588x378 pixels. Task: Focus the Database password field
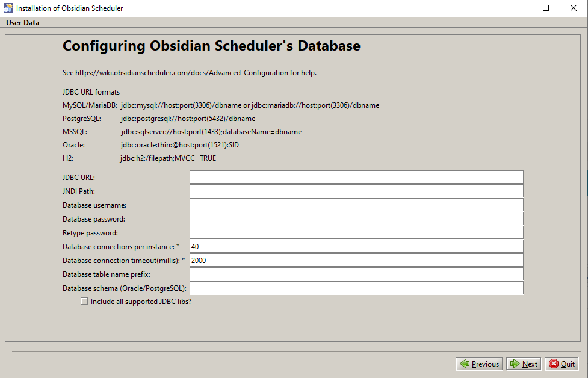[356, 218]
